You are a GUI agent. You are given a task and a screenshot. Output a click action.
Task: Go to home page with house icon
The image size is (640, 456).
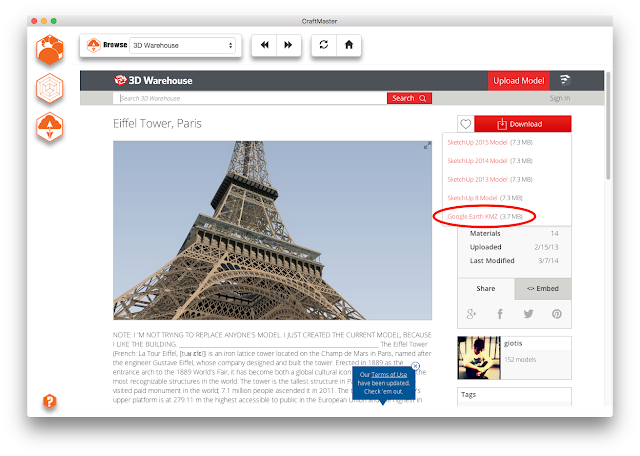(x=349, y=45)
